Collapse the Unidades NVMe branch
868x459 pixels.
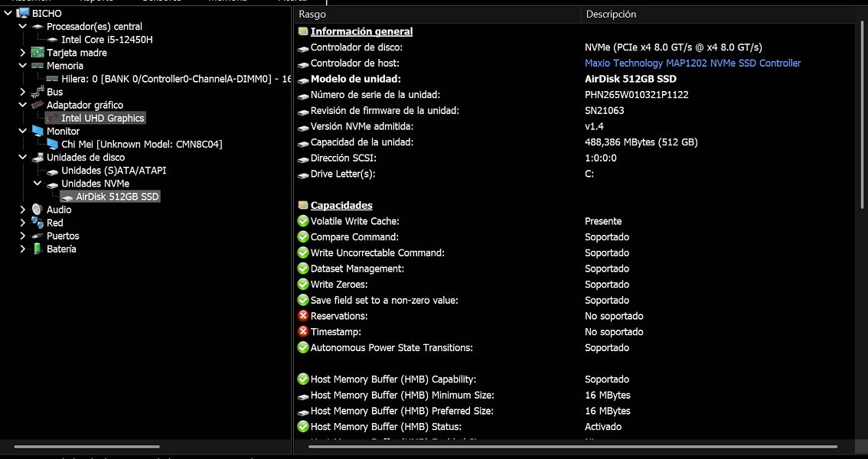[38, 183]
